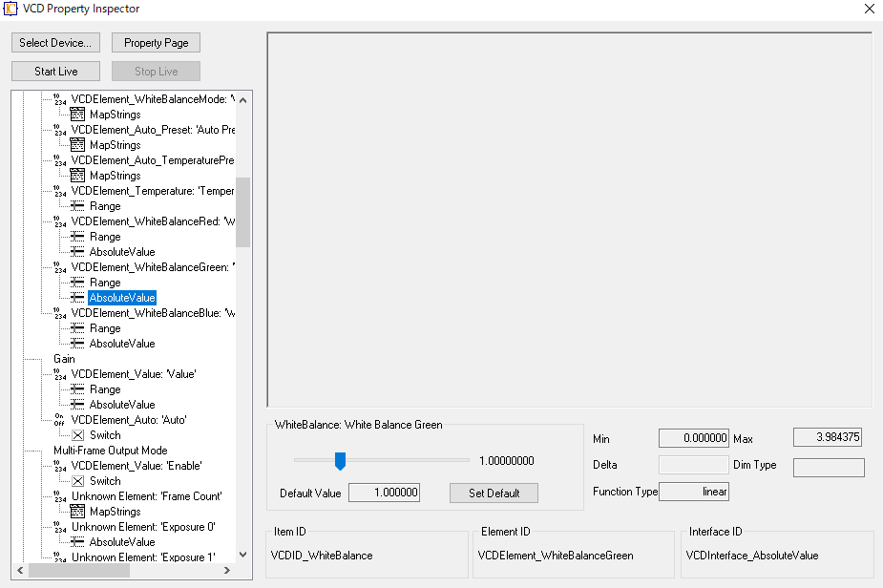Viewport: 883px width, 588px height.
Task: Click the White Balance Green slider handle
Action: pos(340,461)
